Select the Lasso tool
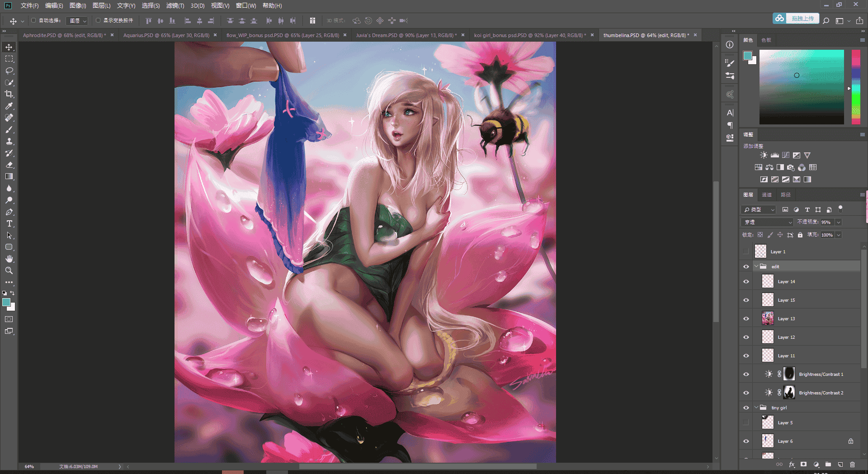The image size is (868, 474). 9,71
